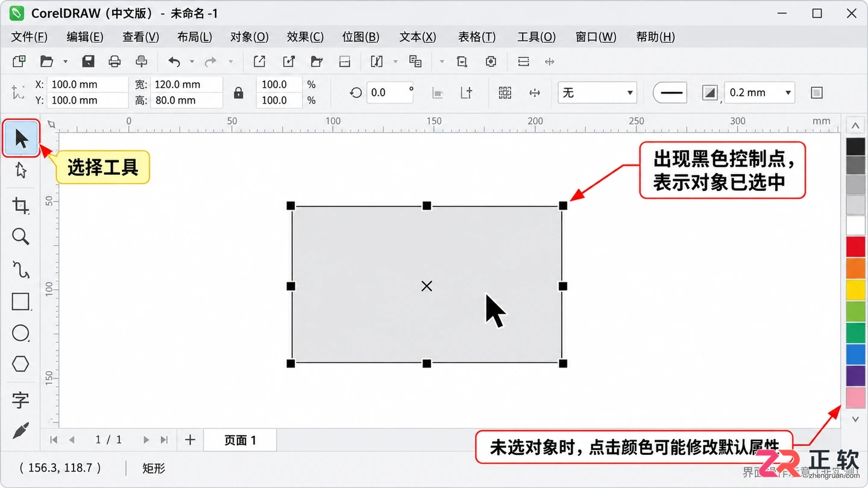Open the 无 combo box
The height and width of the screenshot is (488, 868).
(597, 93)
